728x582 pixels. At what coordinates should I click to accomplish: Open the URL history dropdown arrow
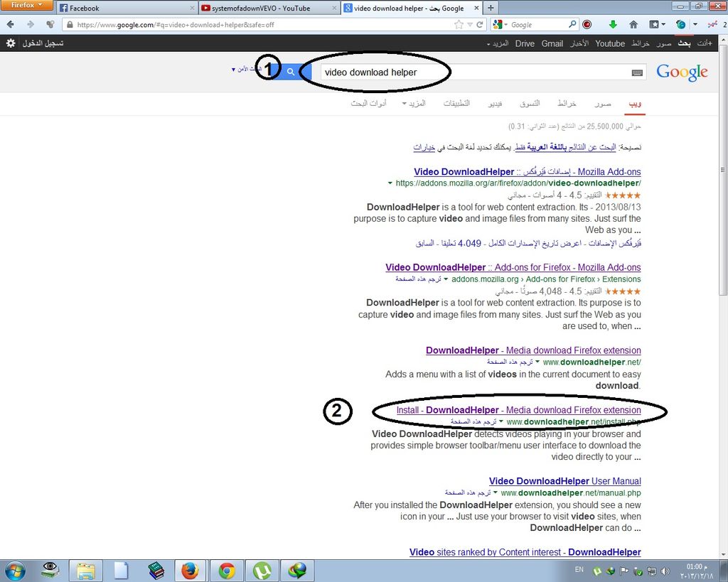click(x=470, y=25)
